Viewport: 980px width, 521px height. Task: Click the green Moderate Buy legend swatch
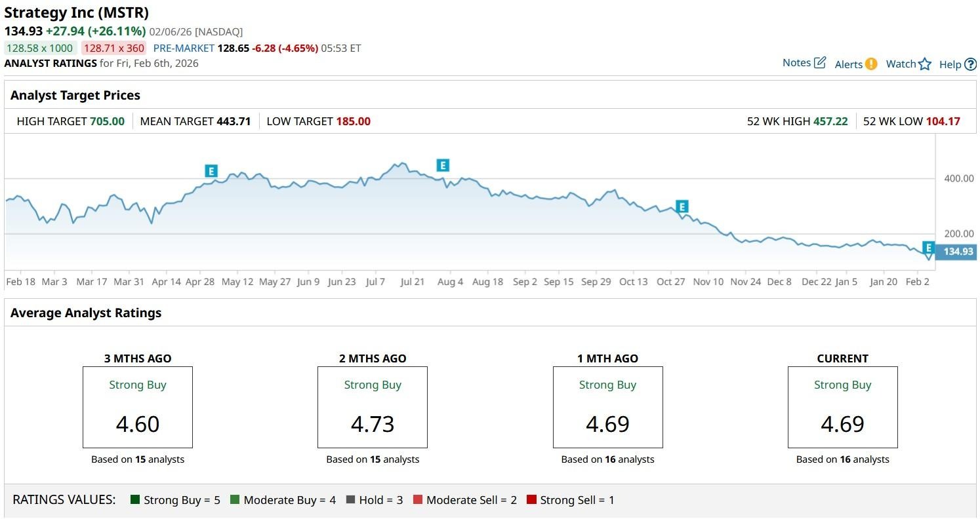pyautogui.click(x=235, y=499)
